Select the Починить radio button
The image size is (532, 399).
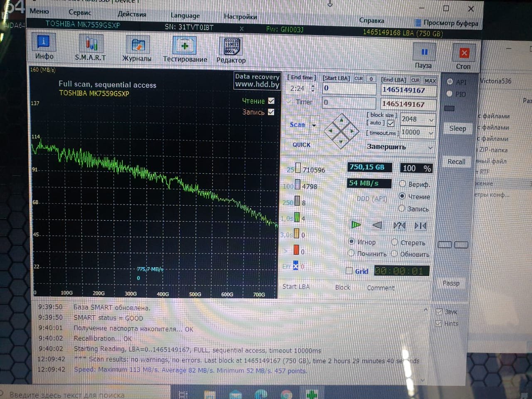[x=351, y=253]
